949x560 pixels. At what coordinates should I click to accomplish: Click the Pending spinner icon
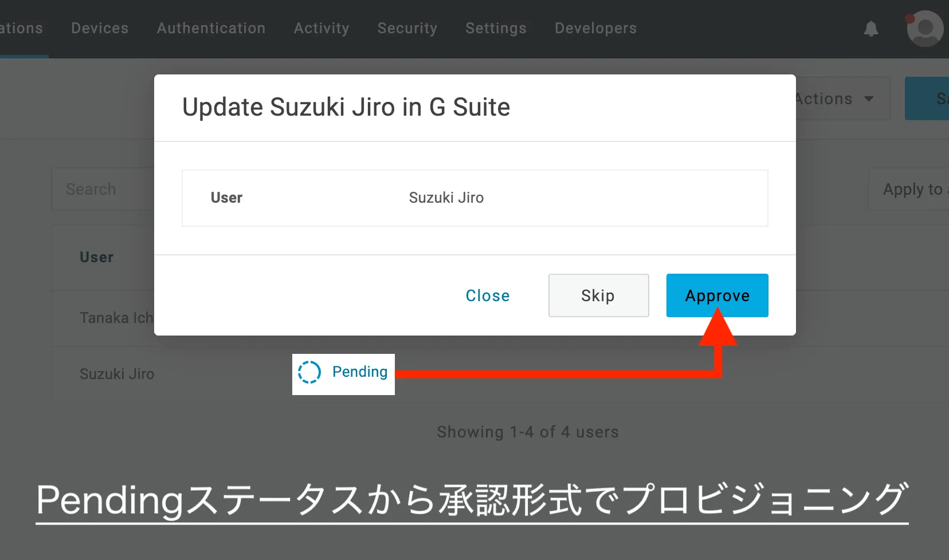[x=309, y=372]
